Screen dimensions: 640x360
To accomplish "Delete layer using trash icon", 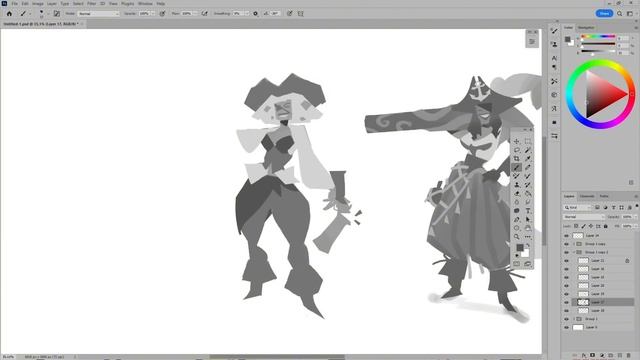I will click(x=629, y=356).
